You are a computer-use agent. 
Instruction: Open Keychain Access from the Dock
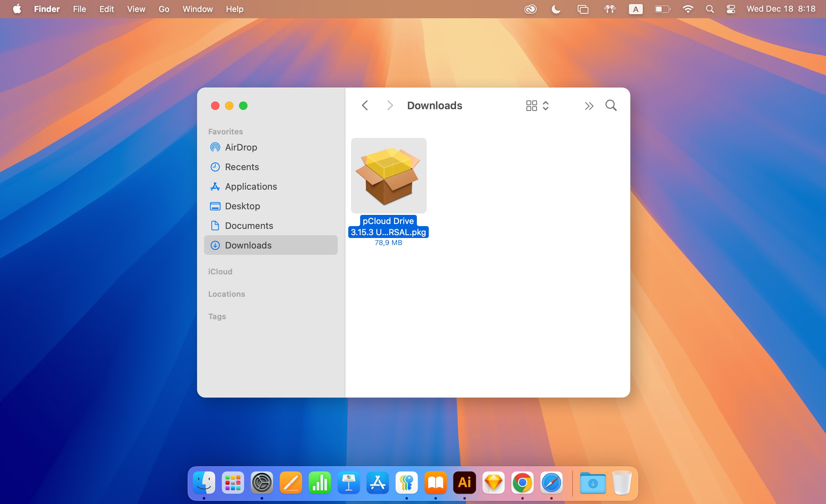pos(406,483)
